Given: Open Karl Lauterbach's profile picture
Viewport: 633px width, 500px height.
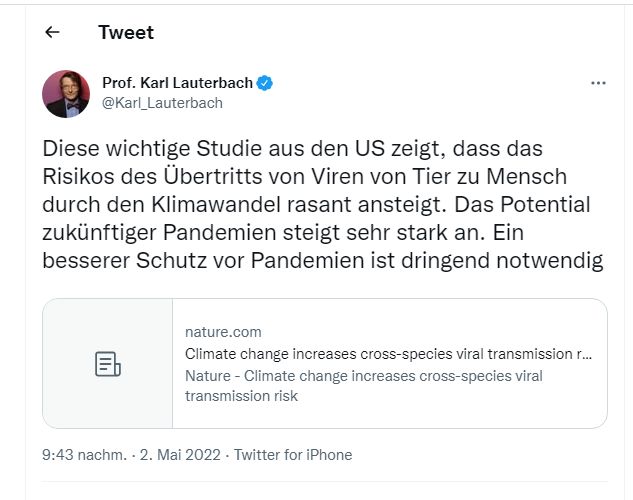Looking at the screenshot, I should [x=66, y=93].
